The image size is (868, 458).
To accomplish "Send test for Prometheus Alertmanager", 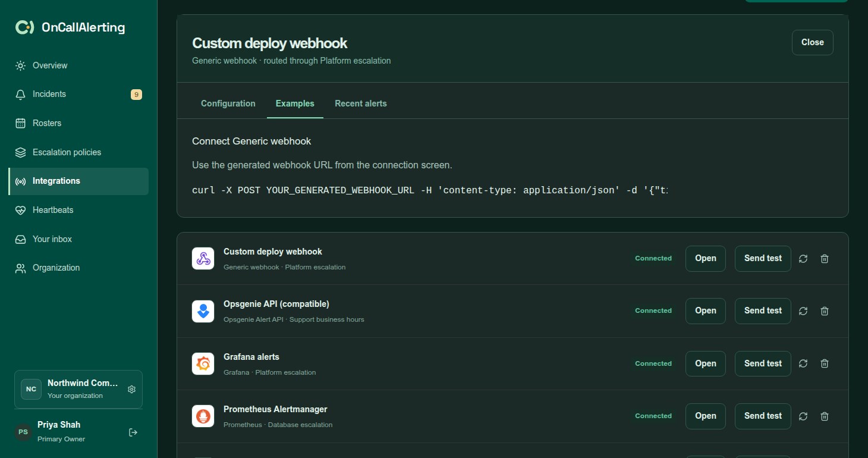I will (763, 416).
